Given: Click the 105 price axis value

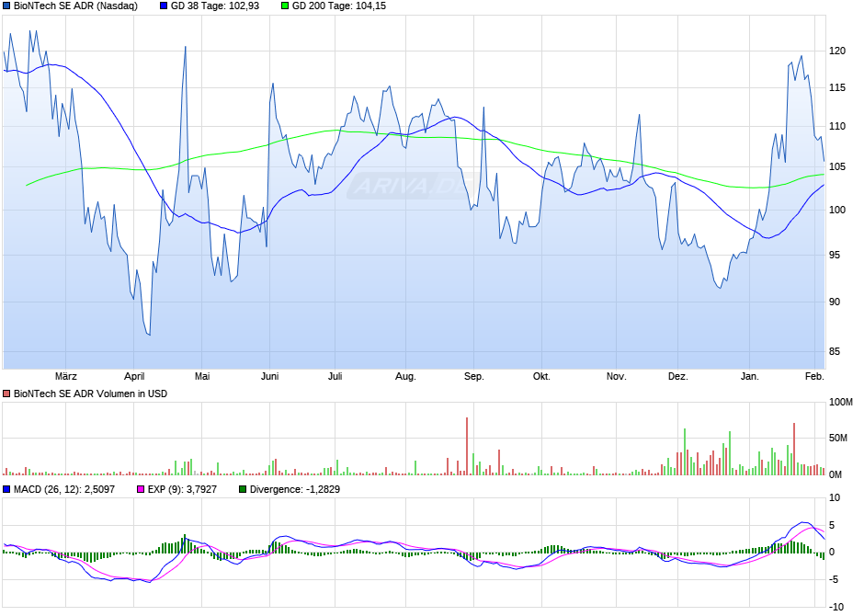Looking at the screenshot, I should pos(837,167).
